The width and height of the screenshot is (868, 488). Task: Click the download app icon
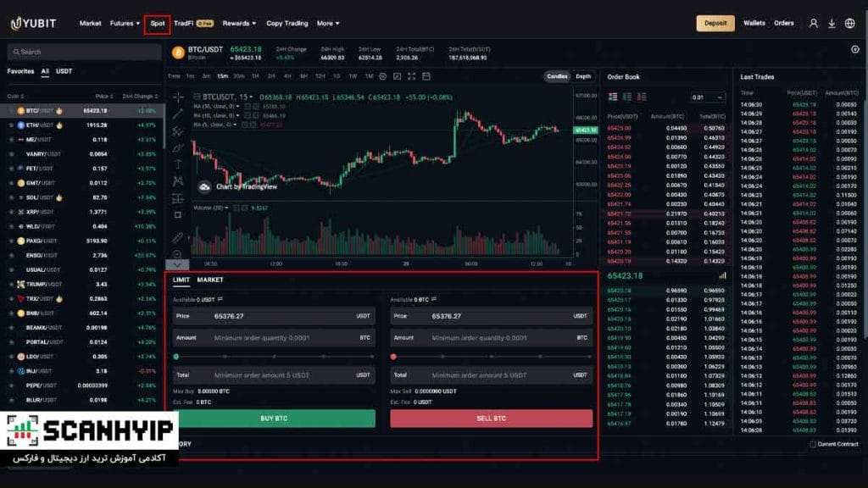pyautogui.click(x=832, y=23)
